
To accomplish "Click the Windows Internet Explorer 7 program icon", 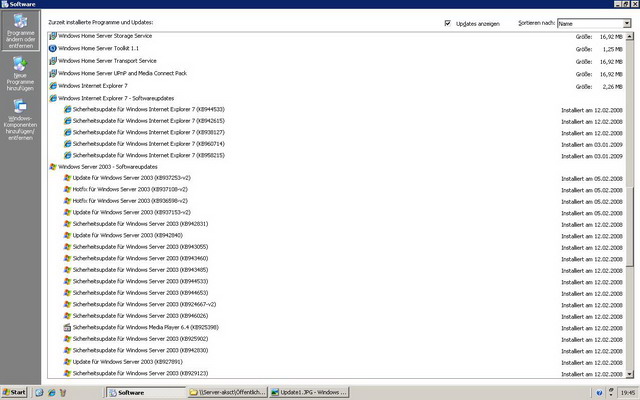I will (x=53, y=86).
